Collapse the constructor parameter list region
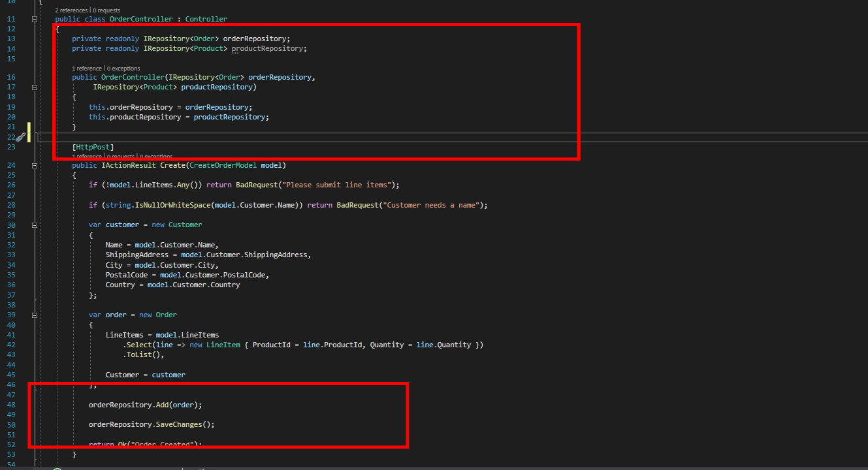The height and width of the screenshot is (470, 868). pos(34,87)
